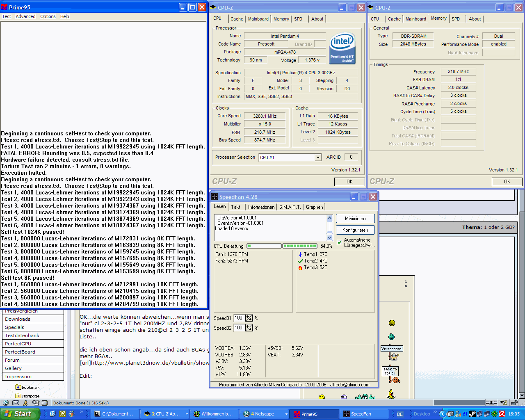Viewport: 525px width, 420px height.
Task: Open the Advanced menu in Prime95
Action: 25,16
